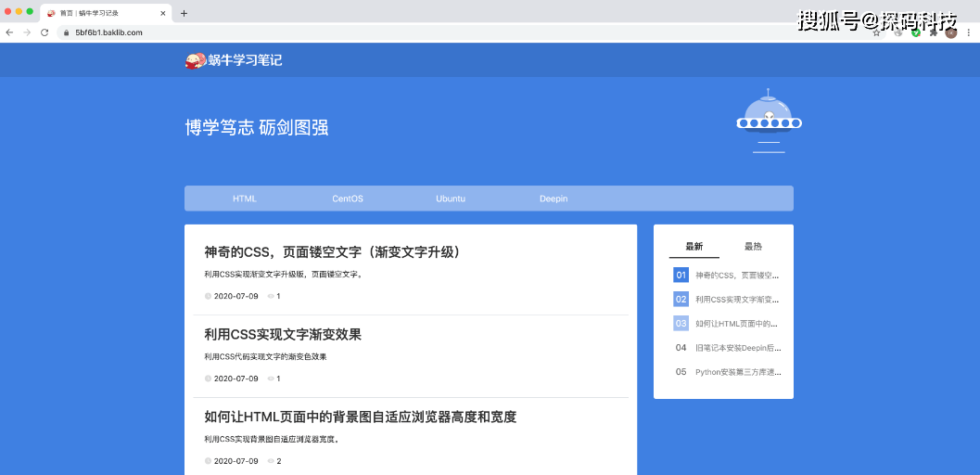Click the snail logo icon in header
This screenshot has width=980, height=475.
[194, 61]
